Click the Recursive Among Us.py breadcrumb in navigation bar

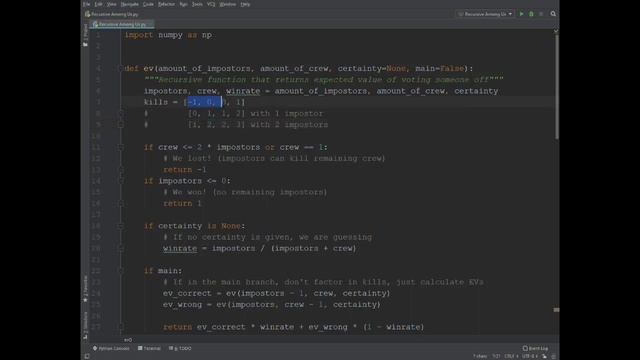tap(112, 14)
